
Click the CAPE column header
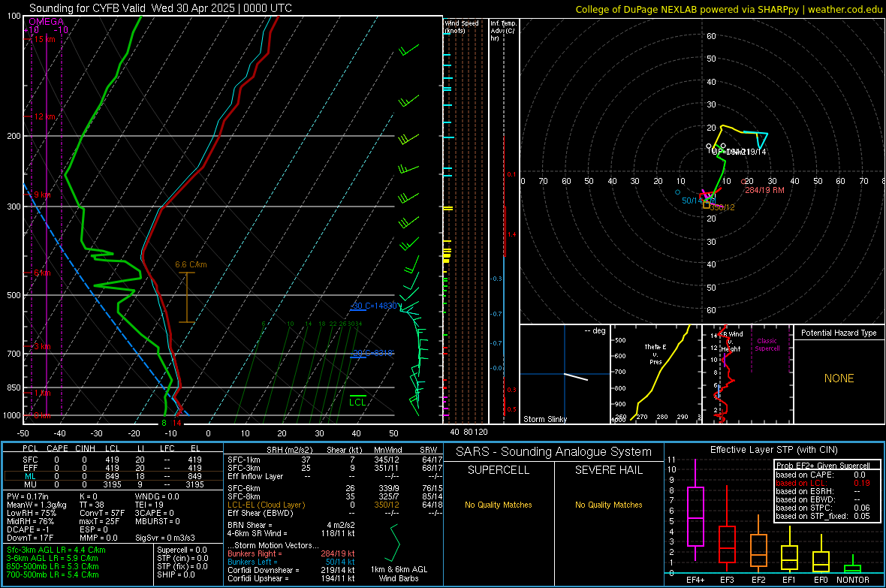(57, 448)
